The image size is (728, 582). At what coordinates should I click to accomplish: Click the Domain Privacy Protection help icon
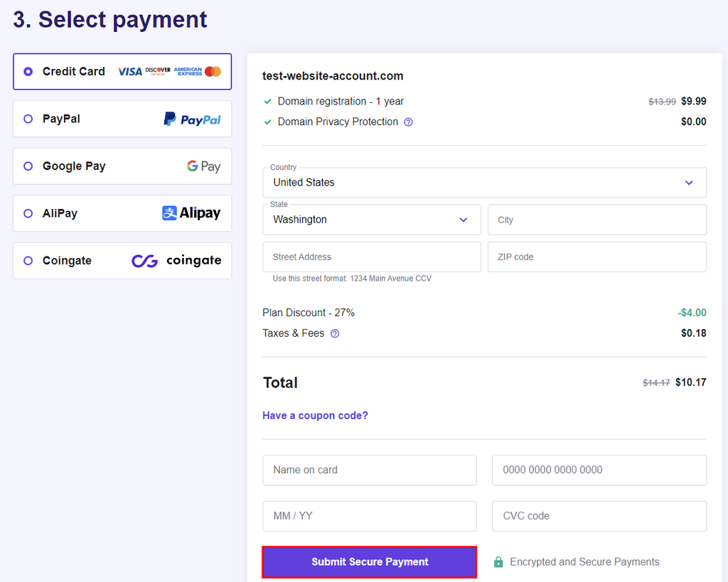click(408, 122)
